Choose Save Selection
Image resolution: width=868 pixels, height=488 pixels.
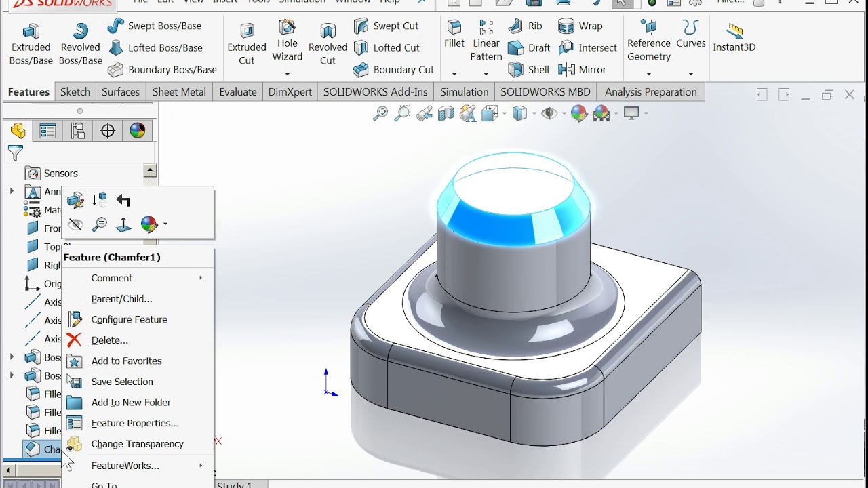pyautogui.click(x=138, y=382)
